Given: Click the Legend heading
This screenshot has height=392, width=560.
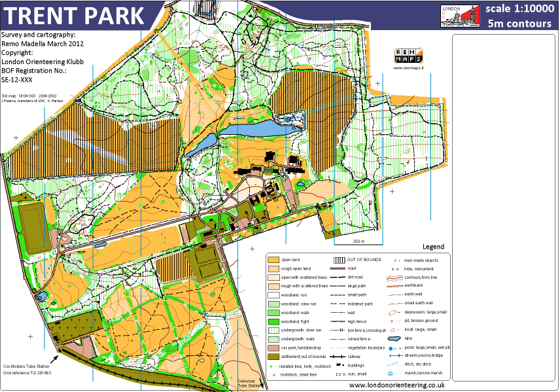Looking at the screenshot, I should (x=433, y=247).
